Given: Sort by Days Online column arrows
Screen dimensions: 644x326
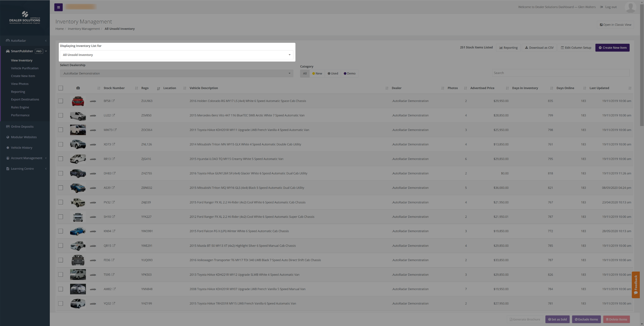Looking at the screenshot, I should point(584,88).
